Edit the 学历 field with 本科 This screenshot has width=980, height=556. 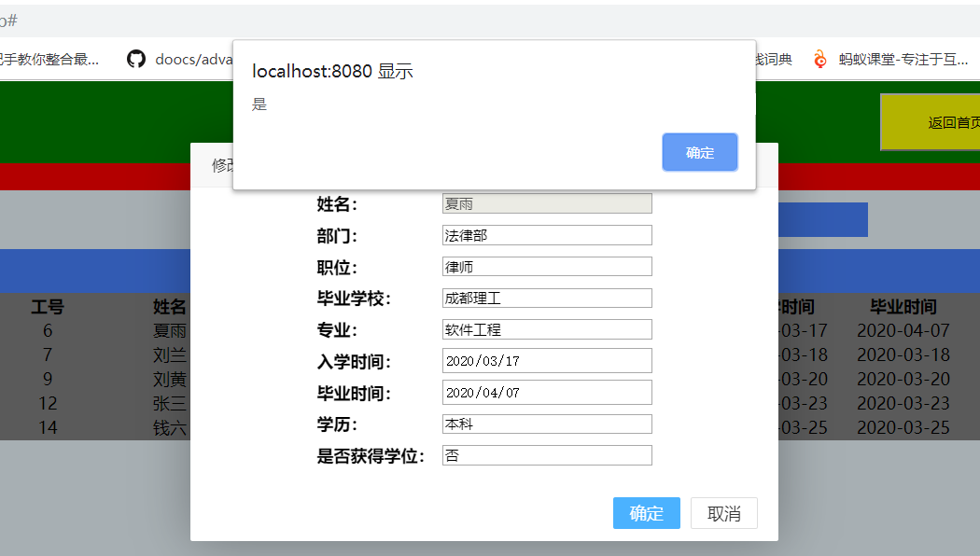[547, 424]
